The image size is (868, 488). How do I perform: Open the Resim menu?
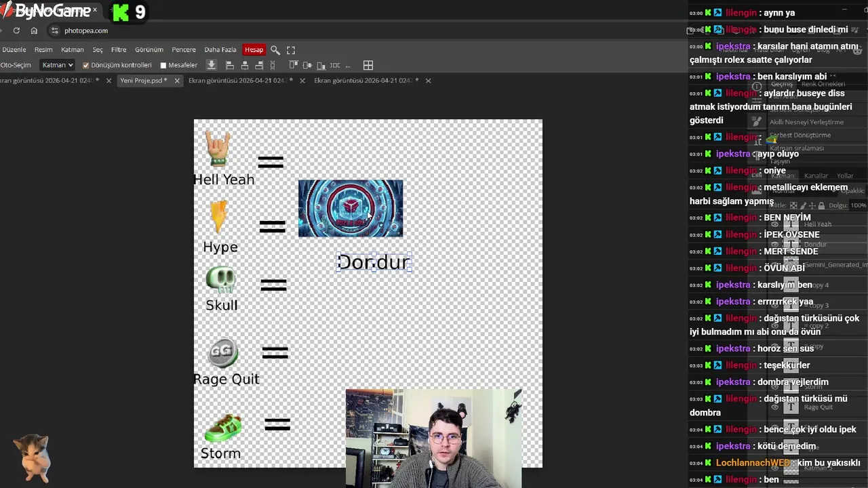tap(43, 49)
